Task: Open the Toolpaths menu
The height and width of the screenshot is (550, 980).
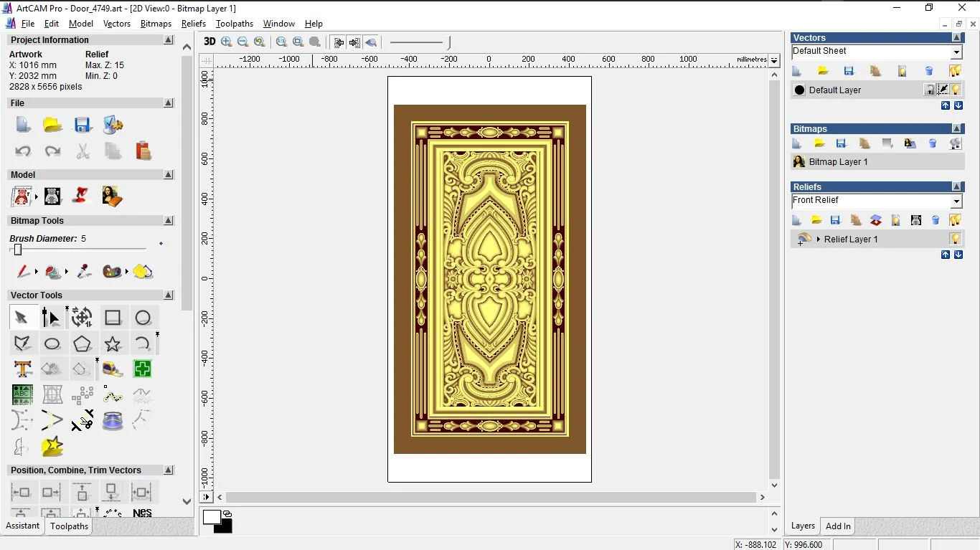Action: pos(234,24)
